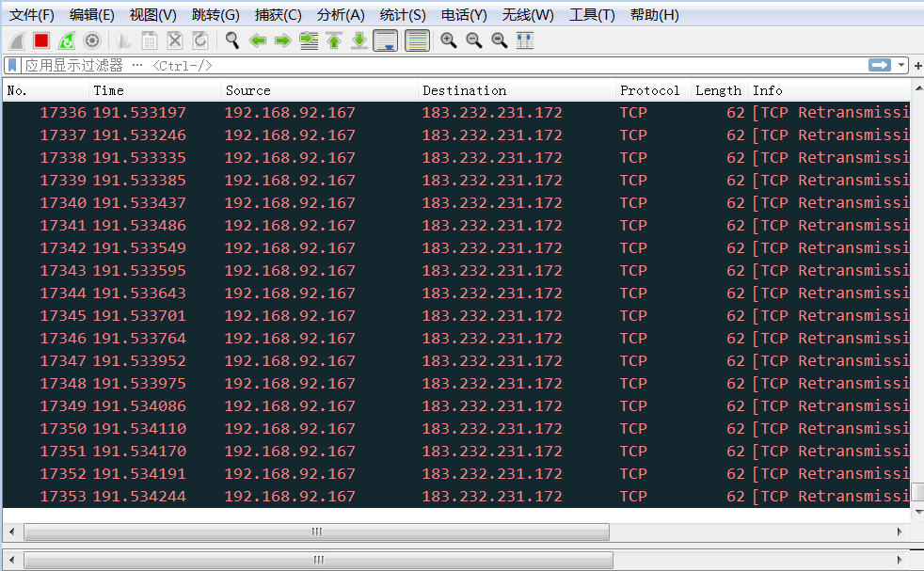Screen dimensions: 924x571
Task: Open the display filter history dropdown
Action: tap(901, 66)
